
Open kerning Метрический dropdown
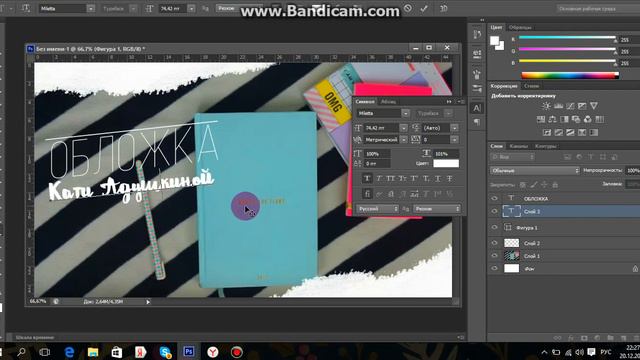coord(403,140)
